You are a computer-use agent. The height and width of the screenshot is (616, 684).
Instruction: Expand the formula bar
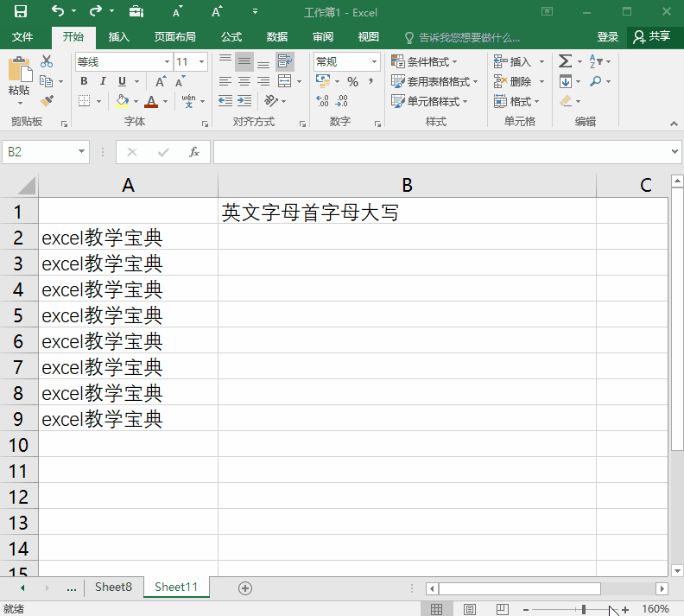(x=674, y=151)
